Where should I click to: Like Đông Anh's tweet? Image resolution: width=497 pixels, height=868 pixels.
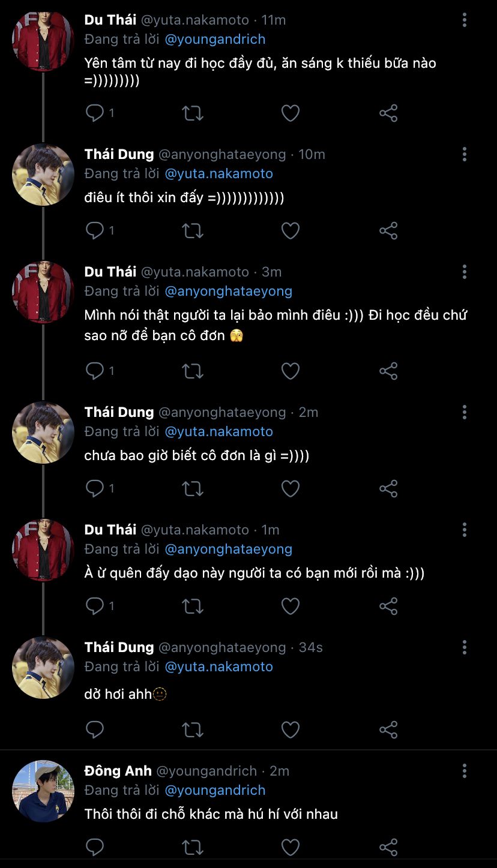point(291,847)
